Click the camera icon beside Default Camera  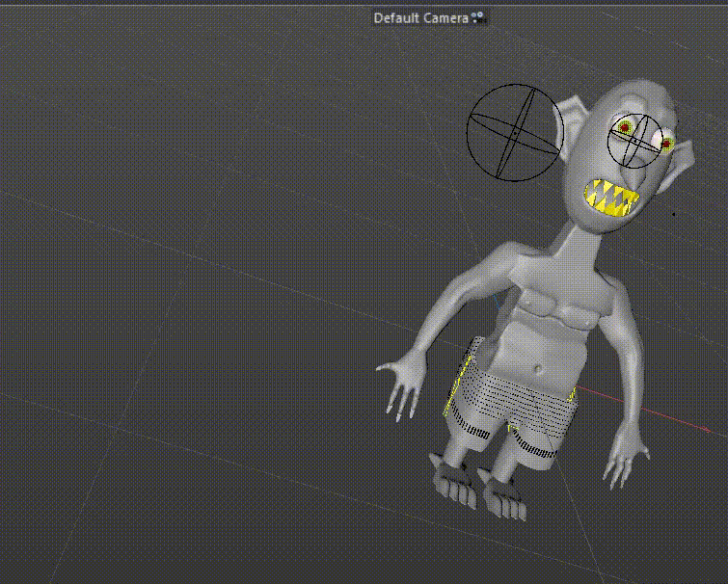click(477, 17)
